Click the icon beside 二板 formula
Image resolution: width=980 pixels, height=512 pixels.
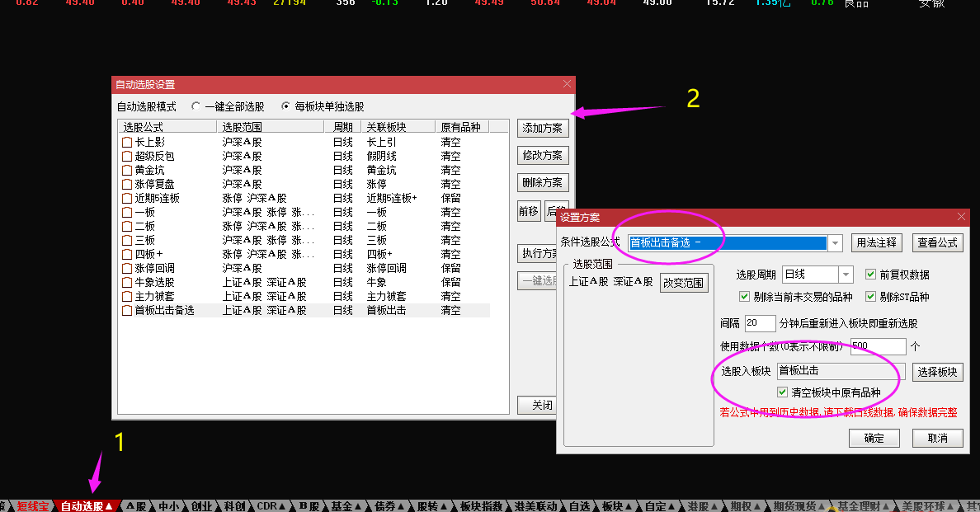pos(127,226)
